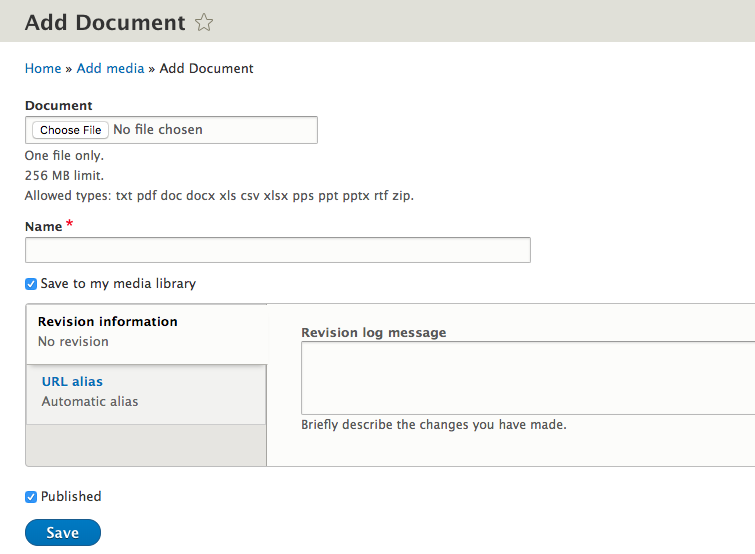This screenshot has width=755, height=554.
Task: Click the 'Save to my media library' label text
Action: click(x=118, y=284)
